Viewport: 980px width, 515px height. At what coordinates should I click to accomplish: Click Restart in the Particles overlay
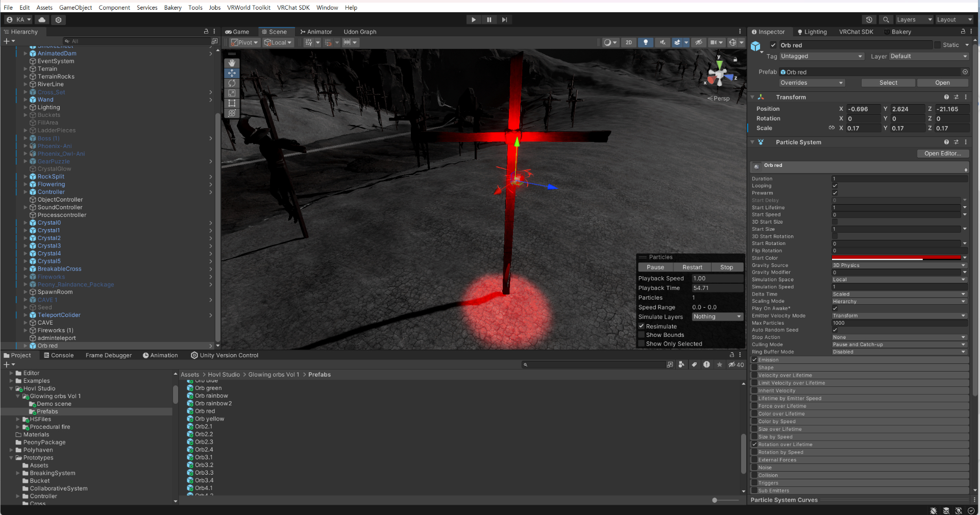pos(692,267)
